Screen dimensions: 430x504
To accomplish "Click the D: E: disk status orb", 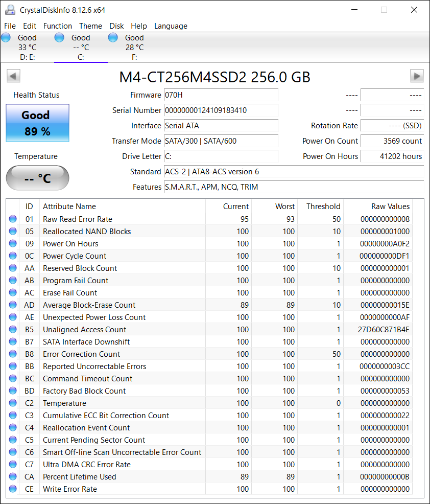I will [6, 37].
